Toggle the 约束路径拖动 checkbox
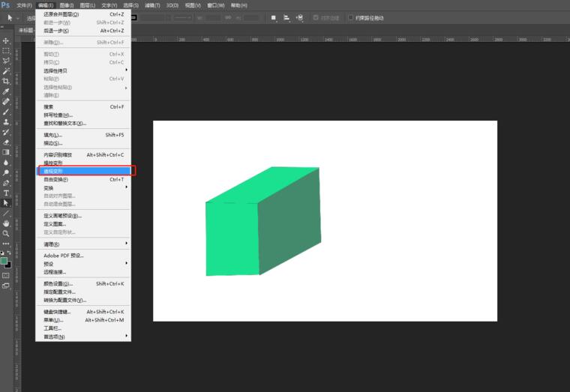 350,18
